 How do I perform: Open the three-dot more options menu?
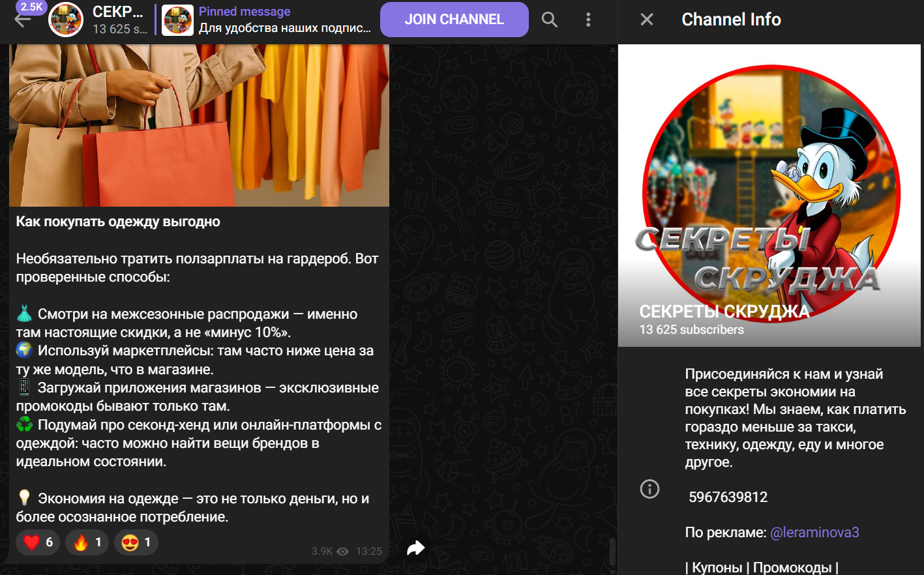click(588, 20)
